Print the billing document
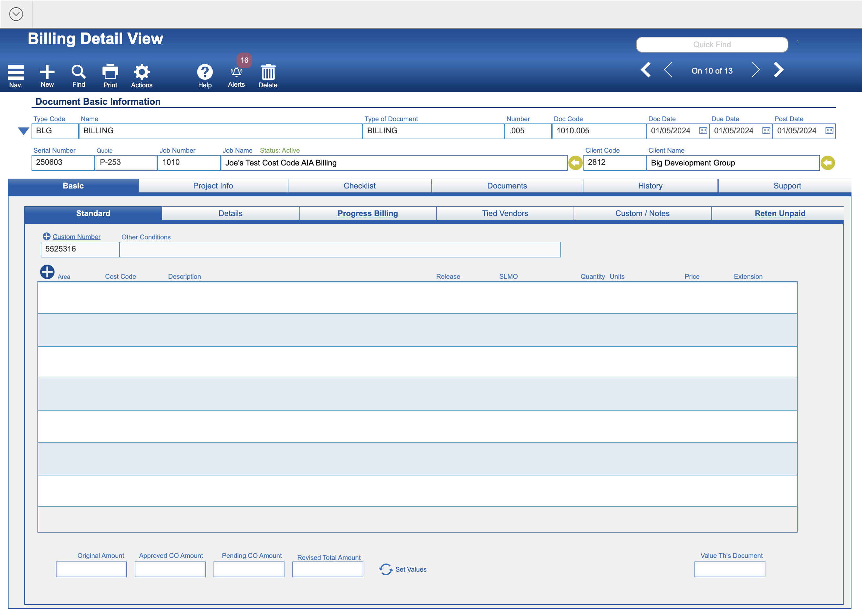The height and width of the screenshot is (616, 862). [x=110, y=71]
